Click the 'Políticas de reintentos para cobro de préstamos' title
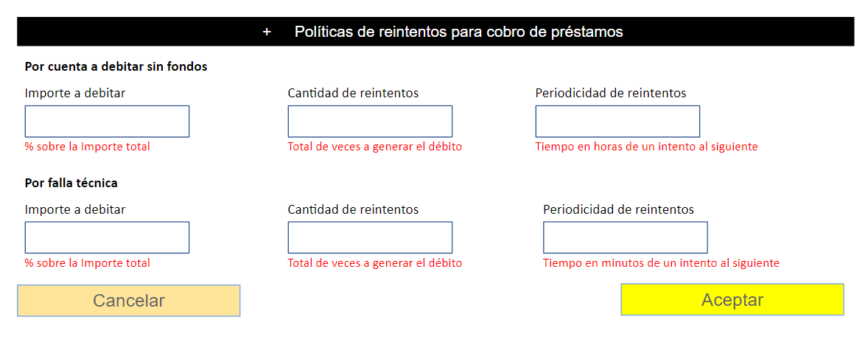The height and width of the screenshot is (342, 868). coord(458,32)
